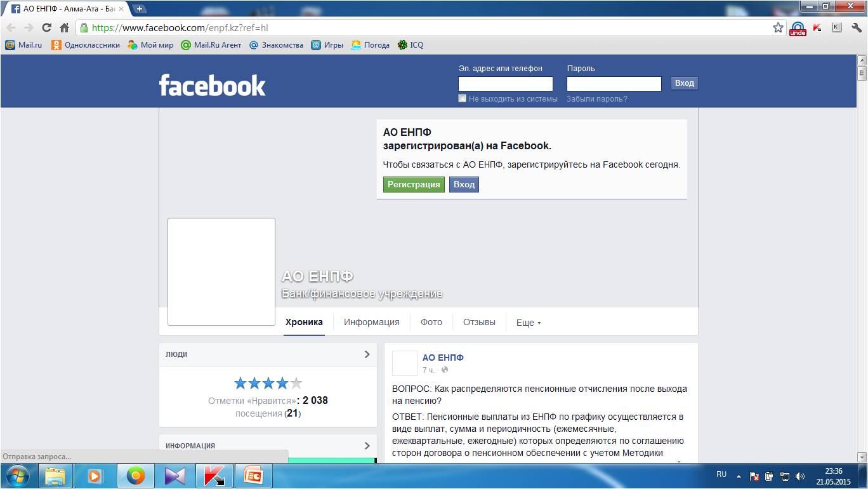The width and height of the screenshot is (868, 489).
Task: Click the likes count 2 038
Action: (x=315, y=401)
